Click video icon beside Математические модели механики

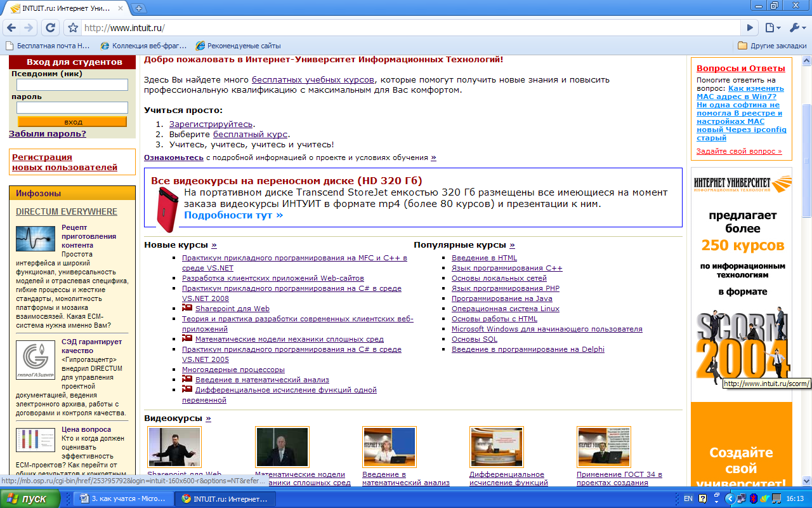[187, 338]
